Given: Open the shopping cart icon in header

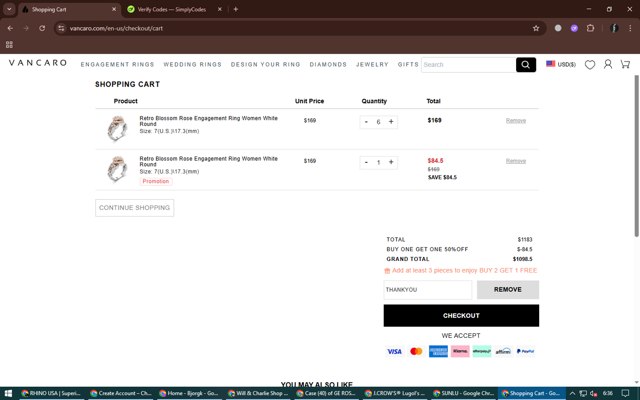Looking at the screenshot, I should (625, 64).
